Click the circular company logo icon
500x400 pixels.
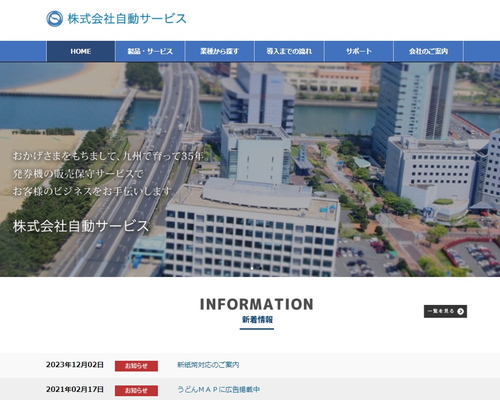click(x=54, y=19)
